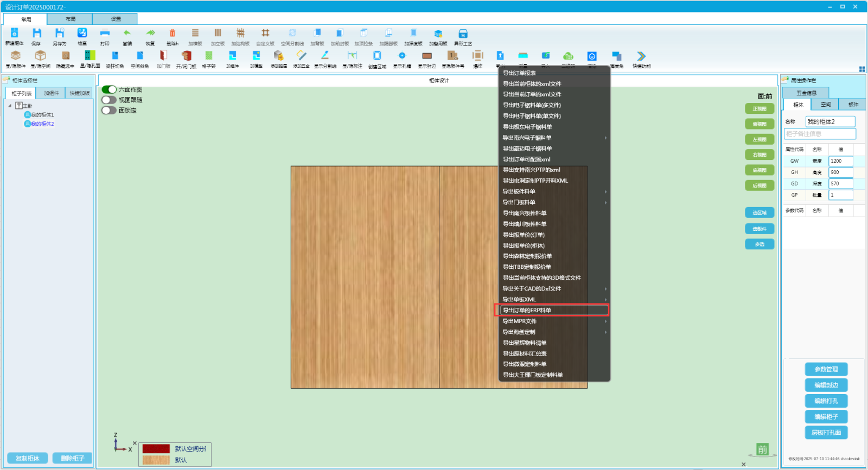Click the 爆炸 explode view icon

(x=477, y=56)
